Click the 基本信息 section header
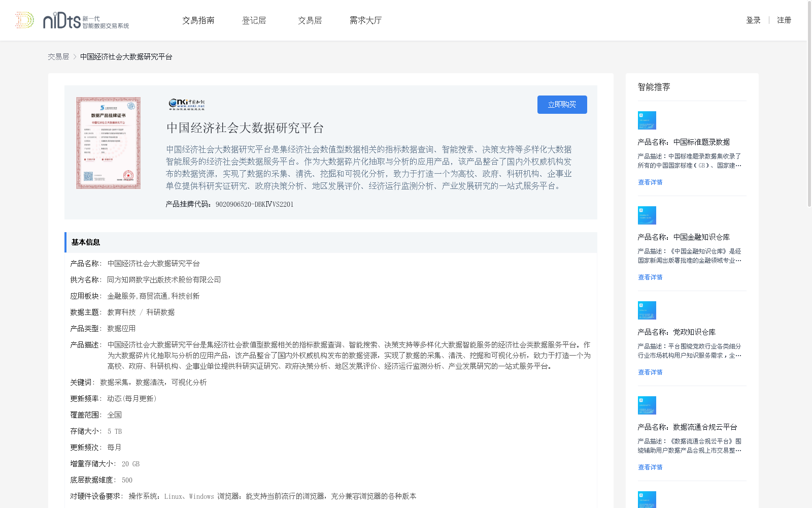This screenshot has width=812, height=508. point(331,242)
